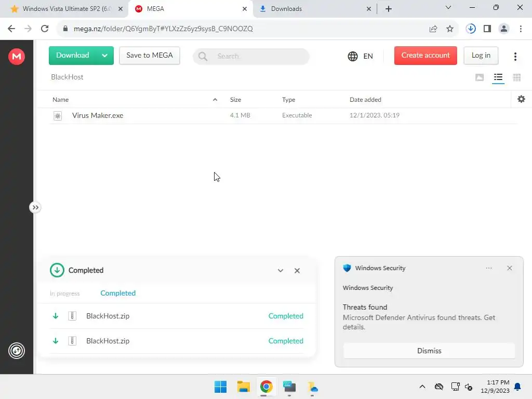This screenshot has height=399, width=532.
Task: Expand the sidebar with double-arrow button
Action: tap(35, 207)
